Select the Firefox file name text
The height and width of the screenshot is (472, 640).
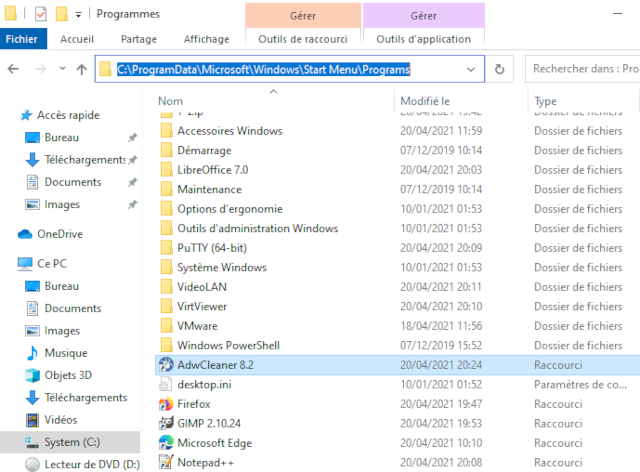(193, 404)
